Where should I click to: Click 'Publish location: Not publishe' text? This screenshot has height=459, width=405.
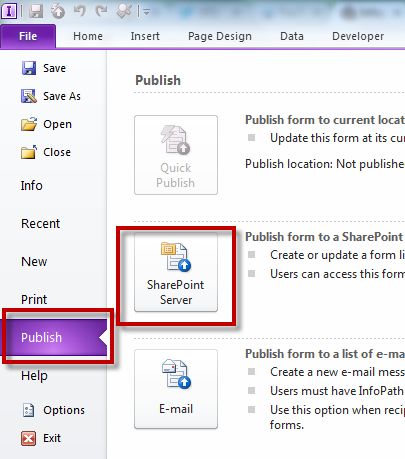[325, 164]
